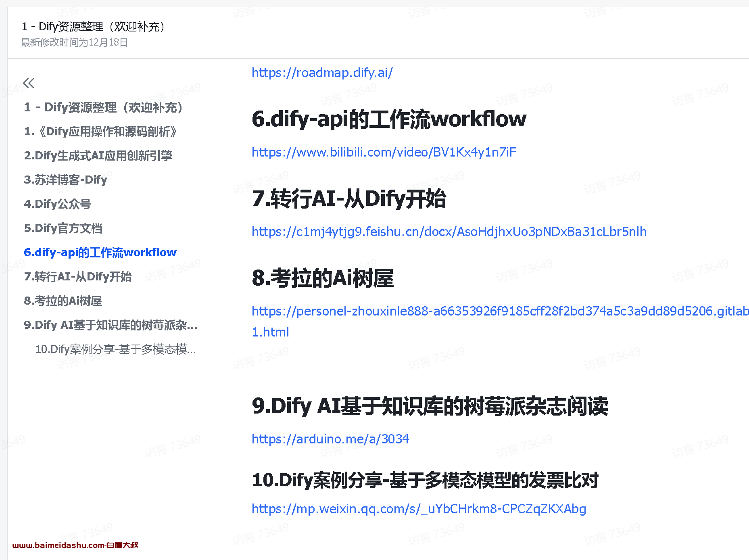Go to 8.考拉的Ai树屋 outline entry
This screenshot has width=749, height=560.
[x=63, y=301]
